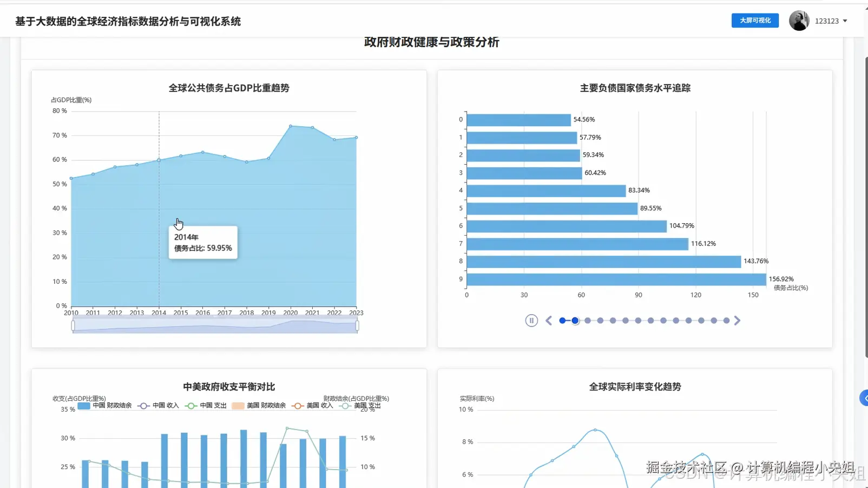The image size is (868, 488).
Task: Go to previous timeline step arrow
Action: coord(549,321)
